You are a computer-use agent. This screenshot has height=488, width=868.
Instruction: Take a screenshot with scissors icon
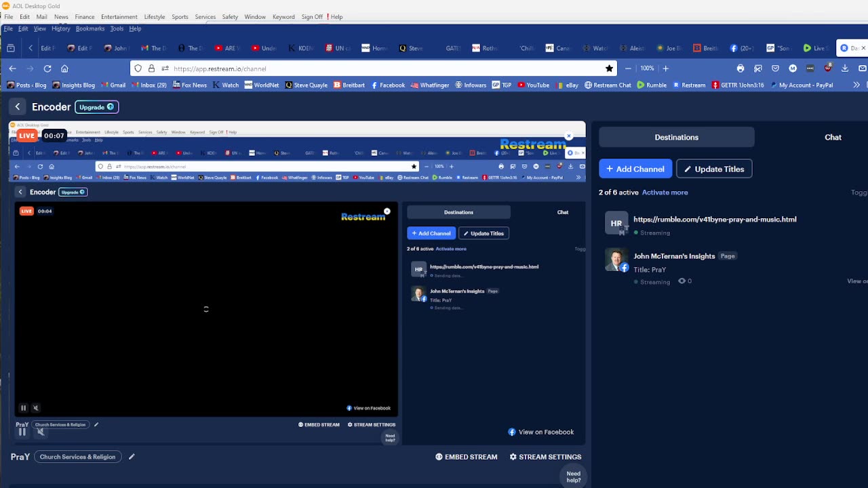pyautogui.click(x=758, y=68)
